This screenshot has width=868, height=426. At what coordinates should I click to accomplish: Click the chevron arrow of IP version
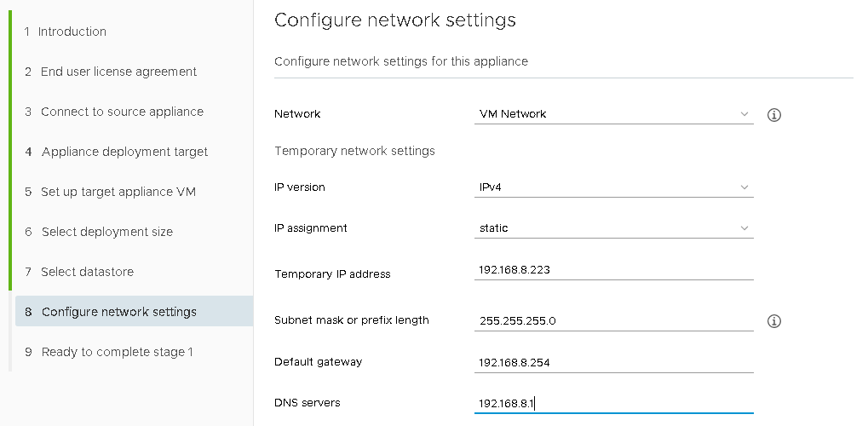click(x=744, y=187)
